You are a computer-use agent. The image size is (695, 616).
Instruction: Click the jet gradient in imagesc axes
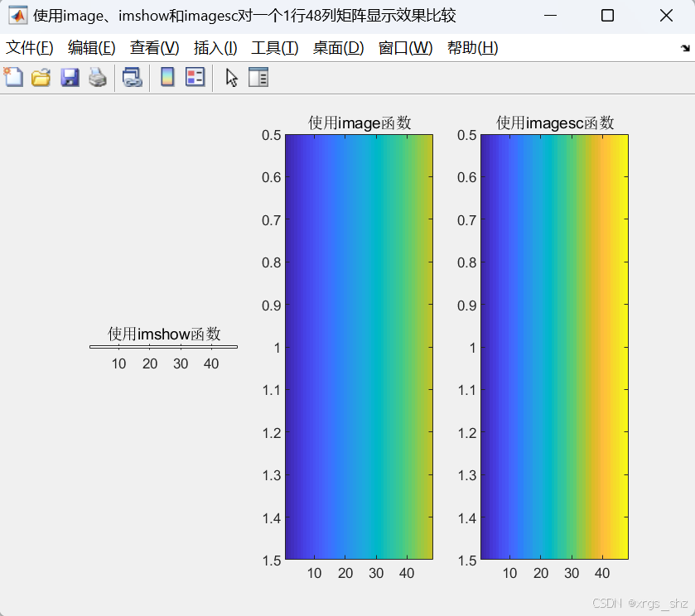coord(553,348)
